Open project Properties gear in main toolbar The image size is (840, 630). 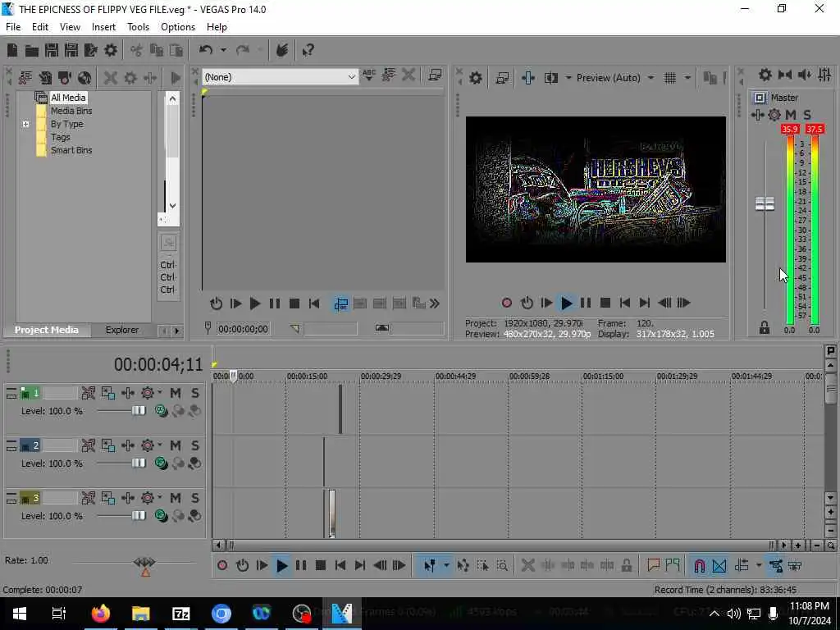pos(111,50)
